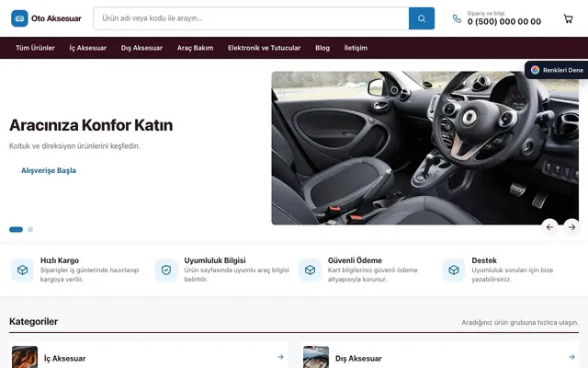Click the Güvenli Ödeme box icon

coord(311,270)
